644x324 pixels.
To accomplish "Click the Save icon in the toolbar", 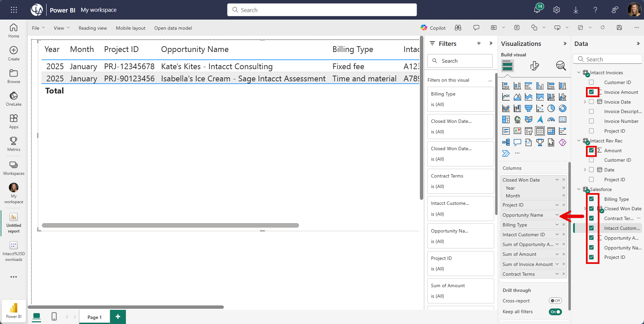I will coord(619,28).
